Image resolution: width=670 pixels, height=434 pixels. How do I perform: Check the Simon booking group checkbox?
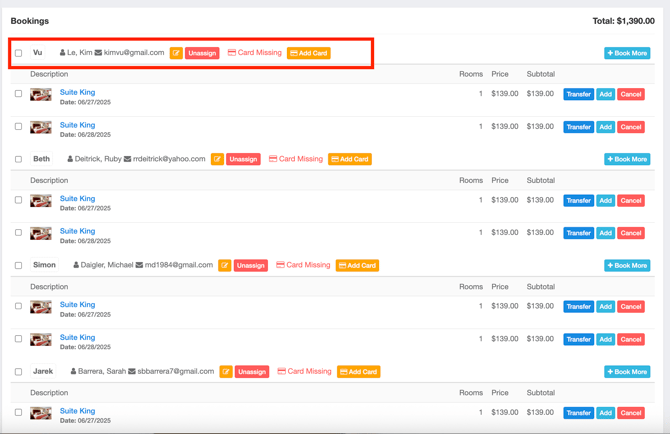18,266
